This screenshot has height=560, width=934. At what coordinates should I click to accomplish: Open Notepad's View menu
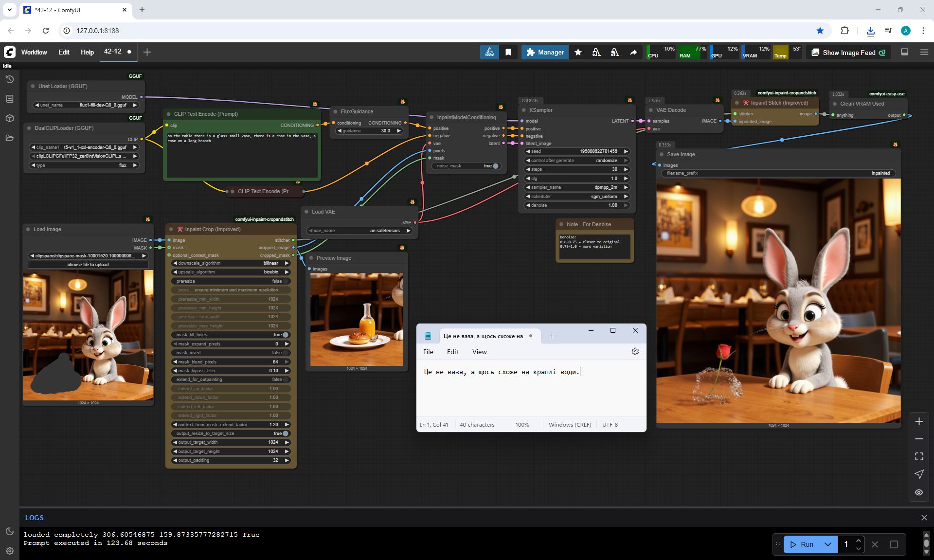click(479, 352)
